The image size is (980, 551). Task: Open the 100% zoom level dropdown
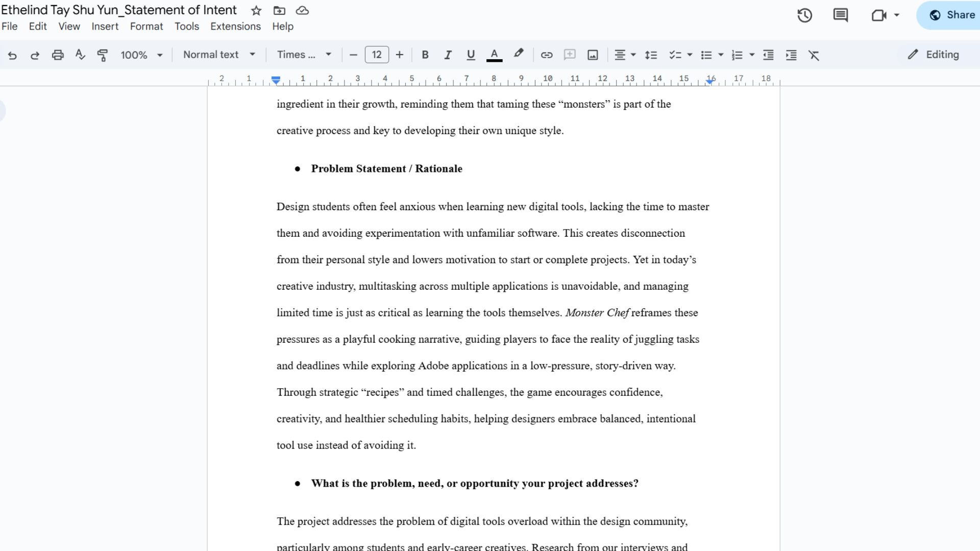click(x=141, y=55)
